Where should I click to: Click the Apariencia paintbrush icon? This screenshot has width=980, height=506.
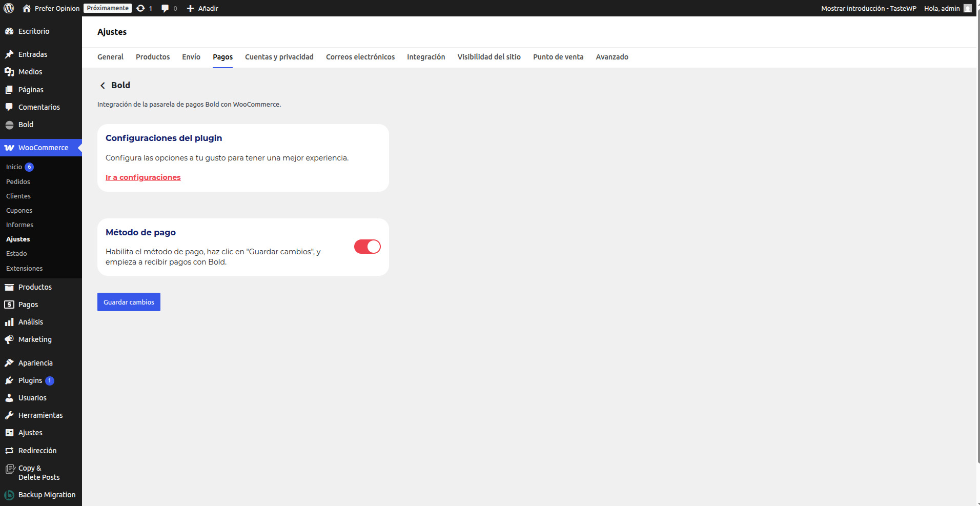click(x=9, y=363)
